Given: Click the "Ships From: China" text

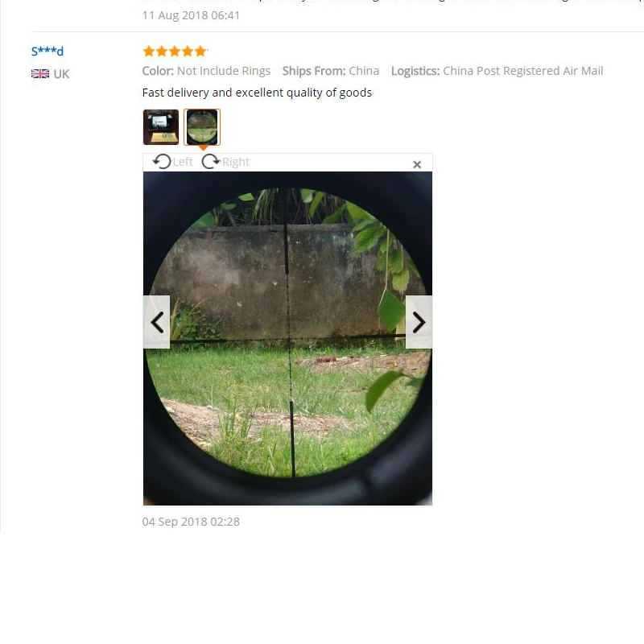Looking at the screenshot, I should [331, 71].
